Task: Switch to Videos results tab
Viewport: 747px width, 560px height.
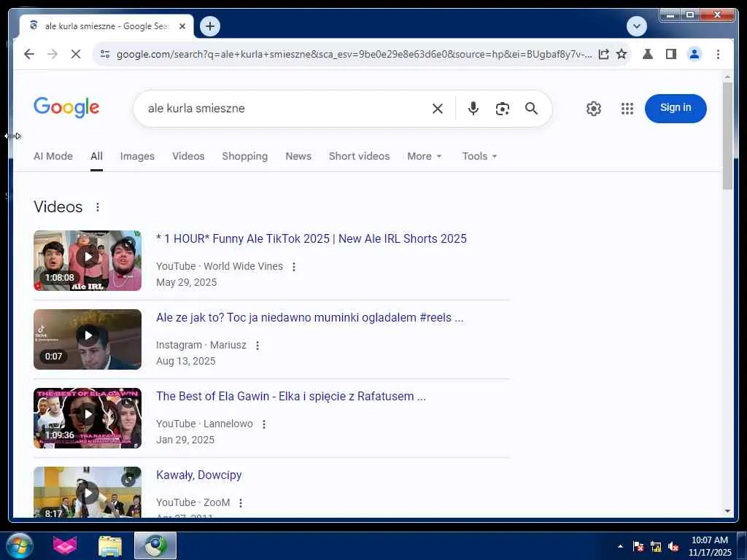Action: pyautogui.click(x=188, y=156)
